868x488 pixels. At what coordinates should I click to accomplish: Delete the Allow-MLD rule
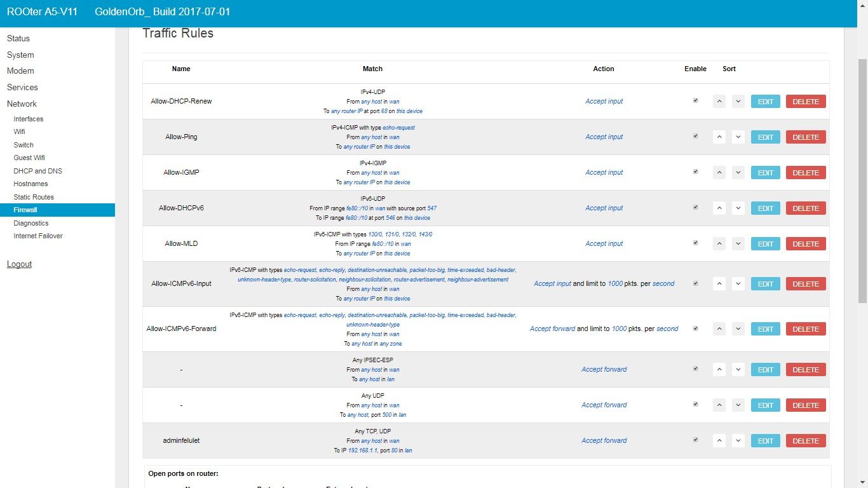(x=806, y=243)
